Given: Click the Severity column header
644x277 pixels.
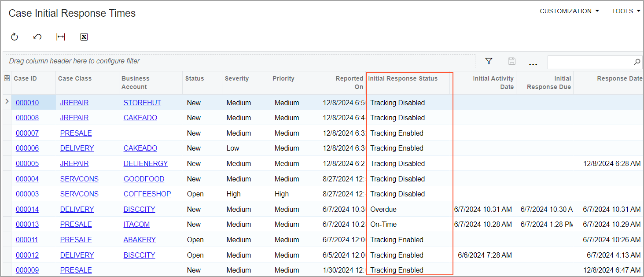Looking at the screenshot, I should click(237, 78).
